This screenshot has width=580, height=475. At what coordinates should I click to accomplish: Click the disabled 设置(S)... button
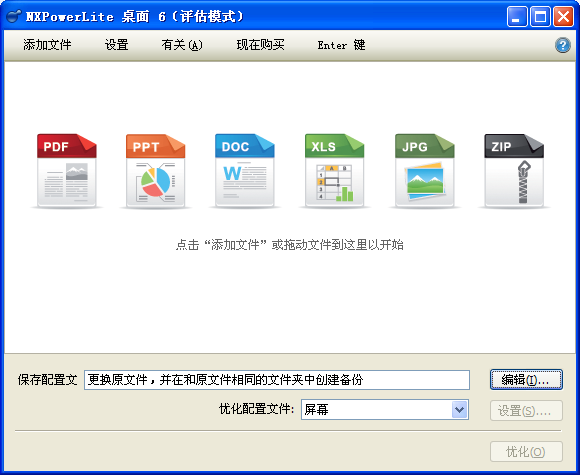(x=526, y=410)
